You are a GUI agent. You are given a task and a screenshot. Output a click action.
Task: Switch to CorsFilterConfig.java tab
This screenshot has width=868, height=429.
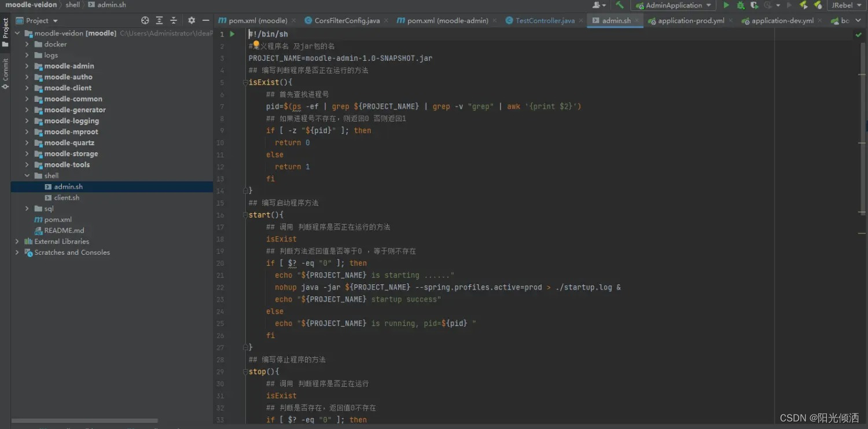(x=347, y=20)
